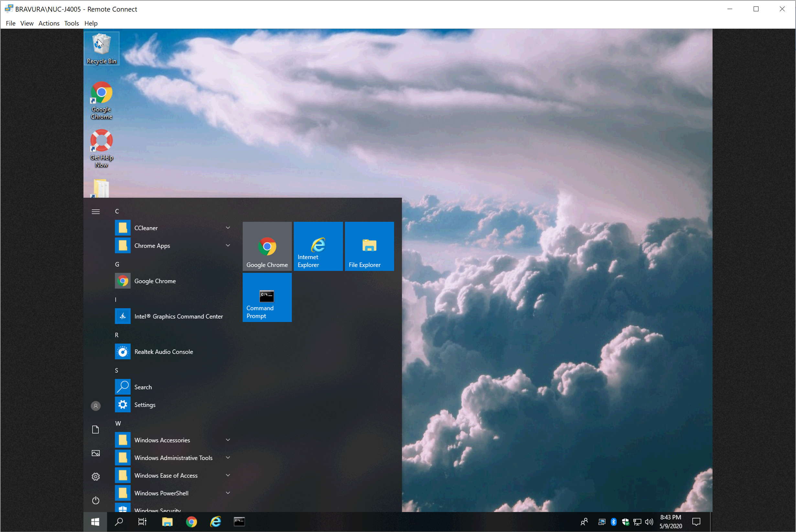796x532 pixels.
Task: Expand Windows Ease of Access chevron
Action: pos(228,475)
